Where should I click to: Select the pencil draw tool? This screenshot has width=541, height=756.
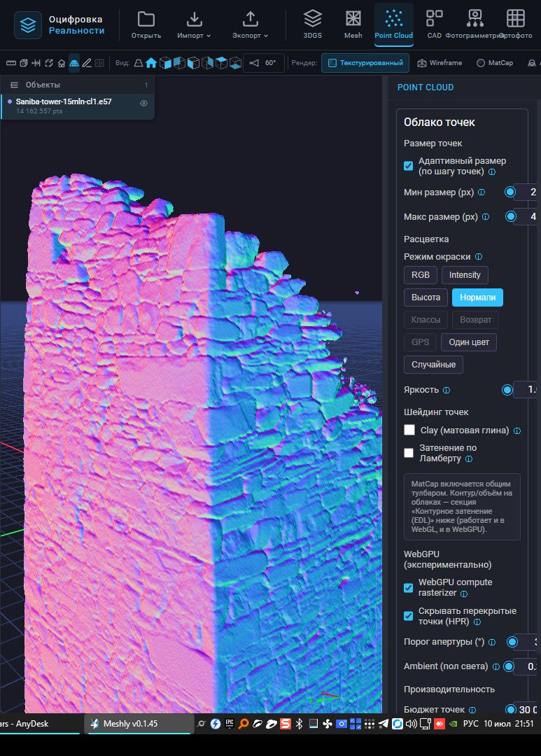click(x=87, y=63)
